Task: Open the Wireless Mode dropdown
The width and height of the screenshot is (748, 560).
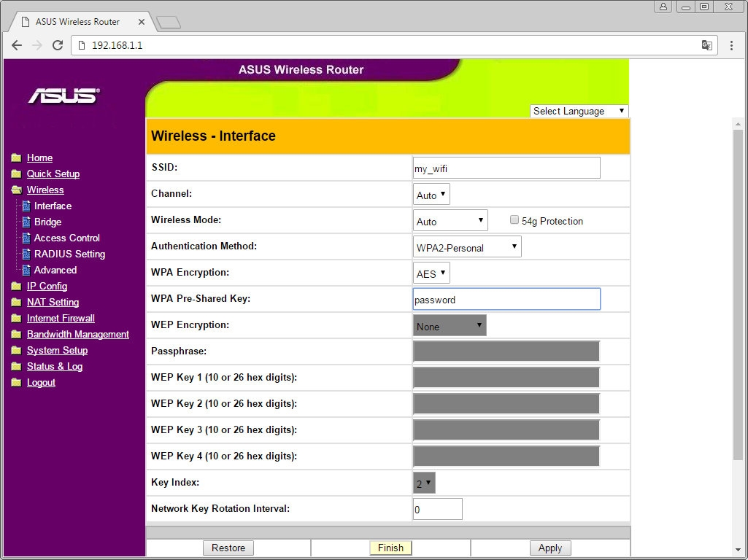Action: [450, 221]
